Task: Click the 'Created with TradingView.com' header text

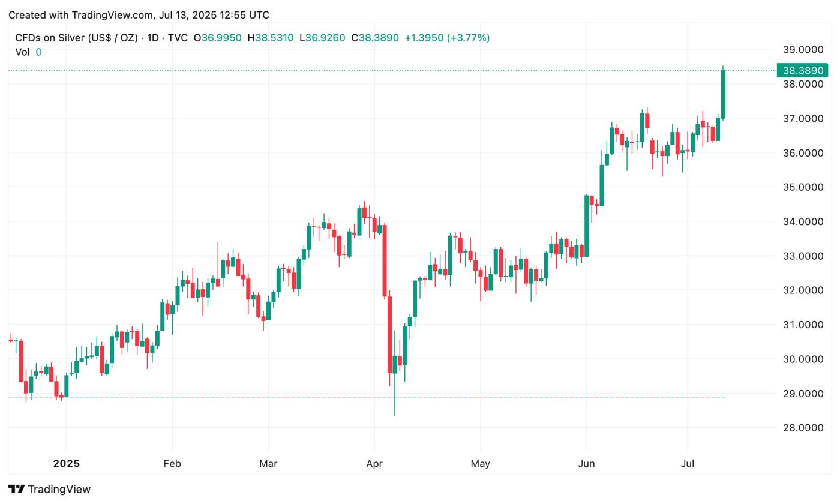Action: 139,15
